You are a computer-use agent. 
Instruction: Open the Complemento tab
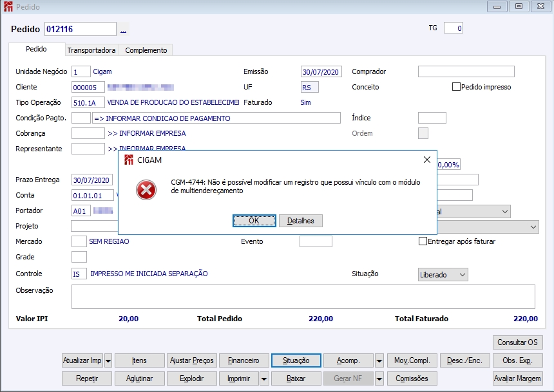pyautogui.click(x=146, y=50)
